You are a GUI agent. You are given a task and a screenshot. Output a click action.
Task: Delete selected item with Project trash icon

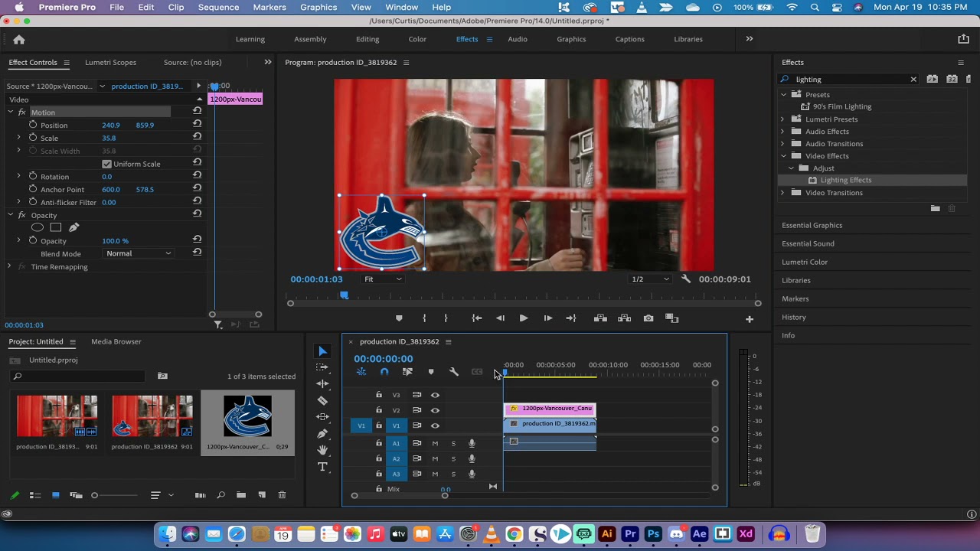pyautogui.click(x=282, y=495)
